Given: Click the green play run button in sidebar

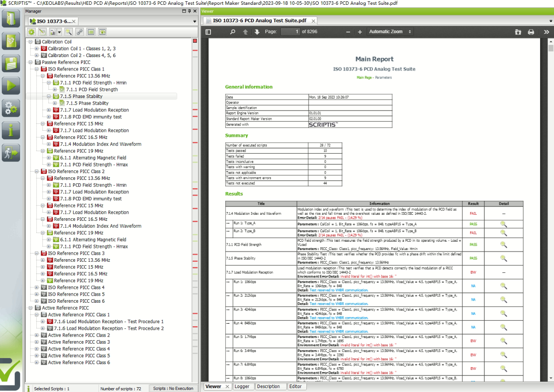Looking at the screenshot, I should tap(11, 85).
